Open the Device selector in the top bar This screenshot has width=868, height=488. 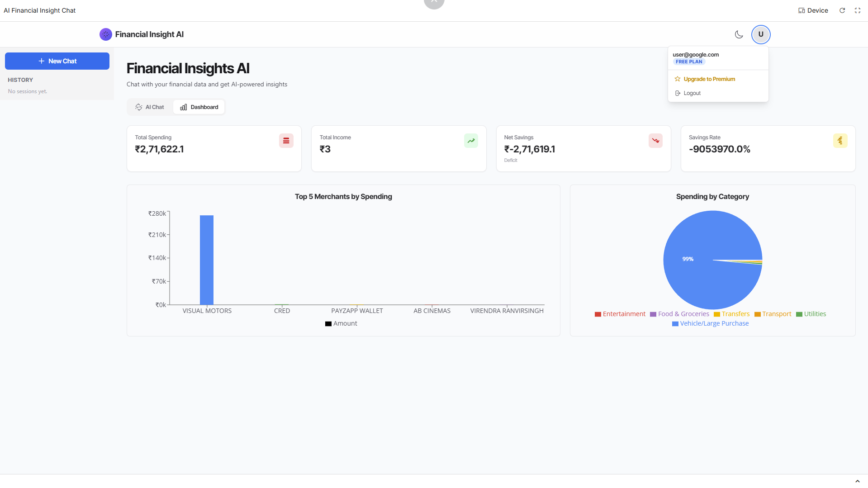coord(812,10)
